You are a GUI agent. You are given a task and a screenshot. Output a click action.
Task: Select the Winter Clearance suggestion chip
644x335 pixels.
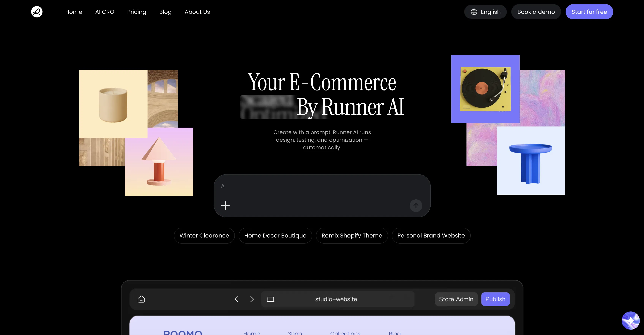click(x=204, y=235)
